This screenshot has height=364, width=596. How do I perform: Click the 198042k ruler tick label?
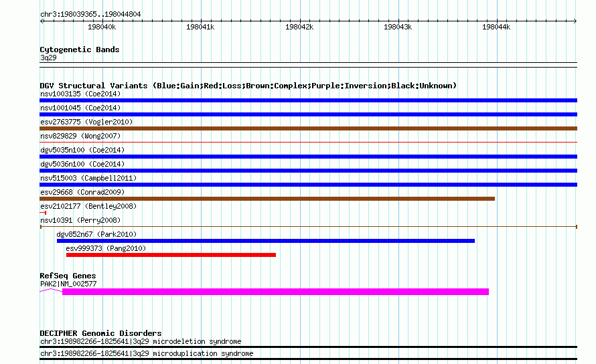(299, 27)
